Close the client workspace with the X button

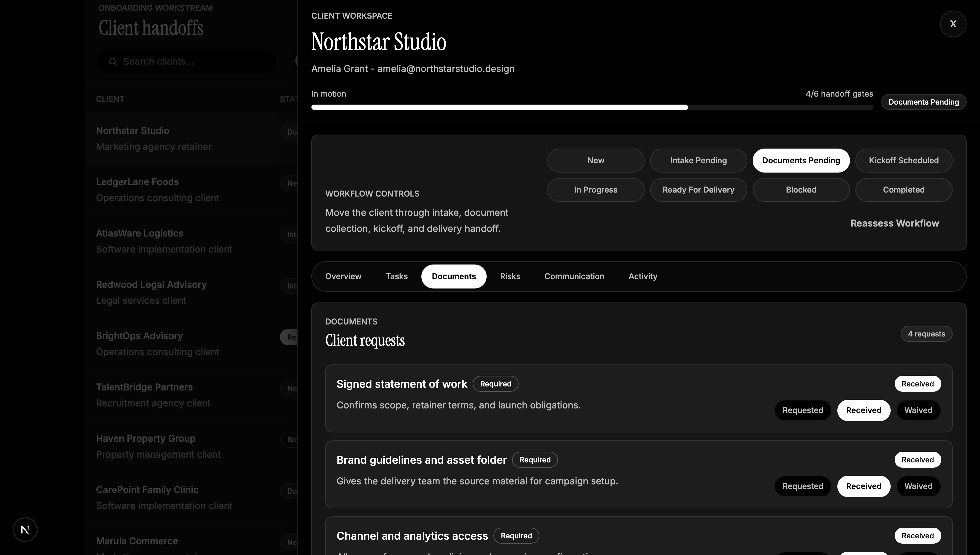point(953,24)
